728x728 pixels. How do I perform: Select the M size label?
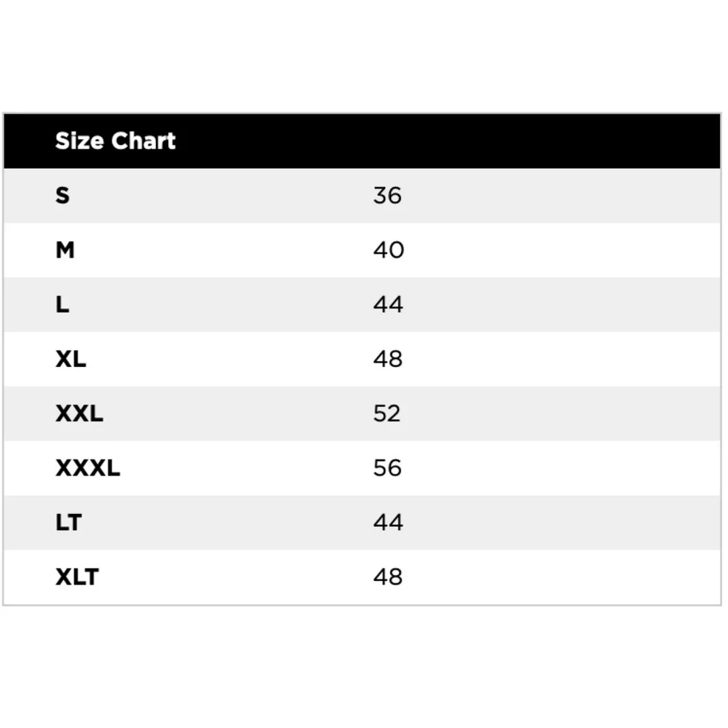click(65, 250)
